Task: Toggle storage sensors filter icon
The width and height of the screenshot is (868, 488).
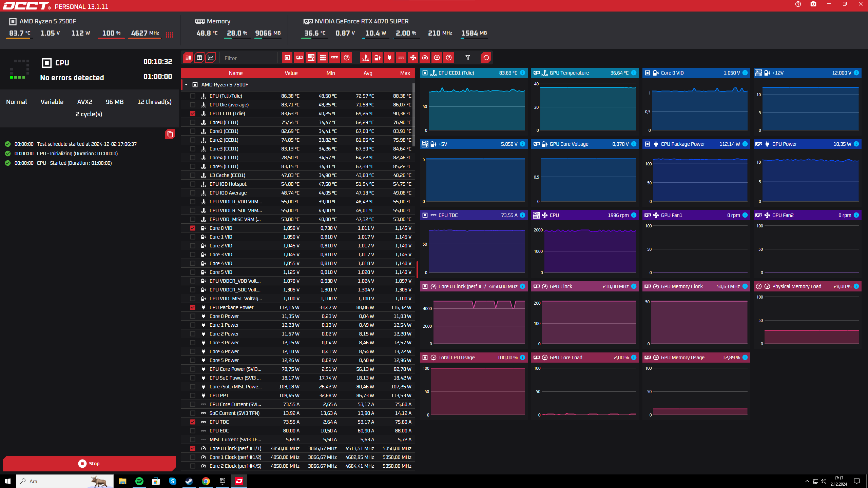Action: 323,58
